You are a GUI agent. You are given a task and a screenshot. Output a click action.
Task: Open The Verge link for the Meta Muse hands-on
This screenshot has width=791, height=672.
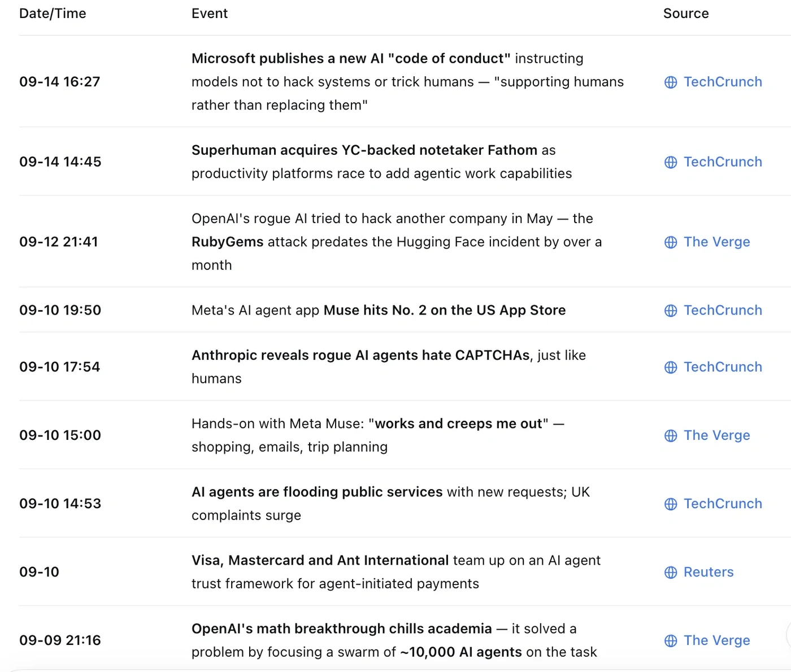pos(716,435)
